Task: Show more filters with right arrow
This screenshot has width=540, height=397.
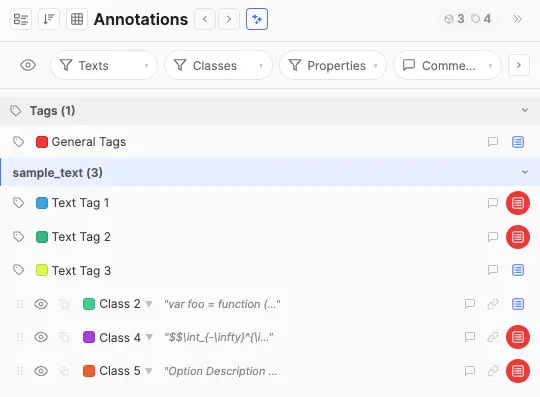Action: click(519, 65)
